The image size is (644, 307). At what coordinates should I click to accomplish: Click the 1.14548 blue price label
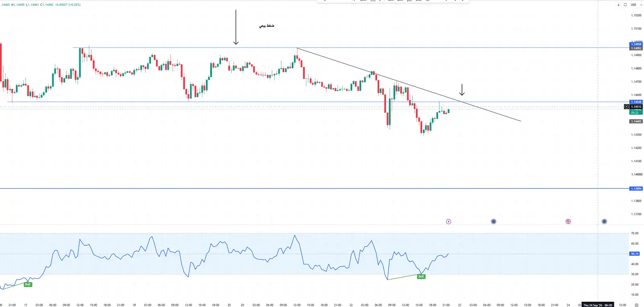[x=636, y=102]
